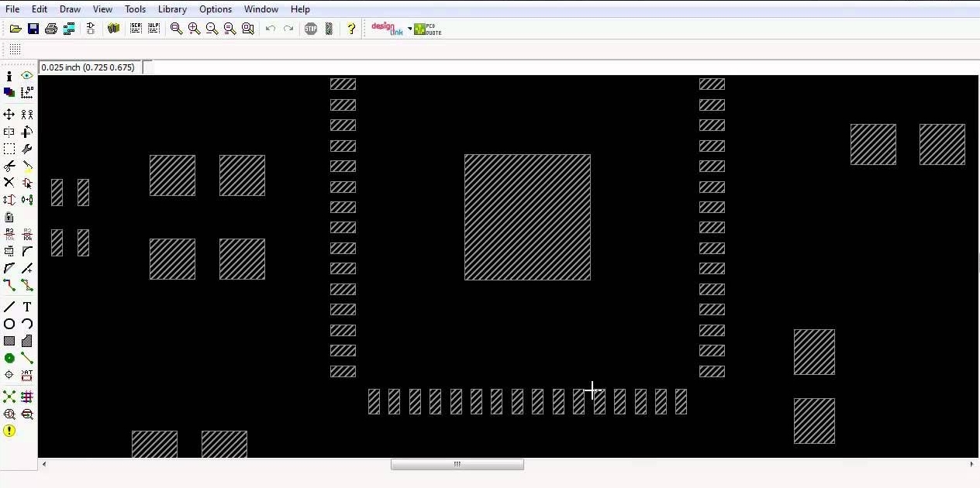Viewport: 980px width, 488px height.
Task: Click the PCB QUOTE button
Action: (x=427, y=29)
